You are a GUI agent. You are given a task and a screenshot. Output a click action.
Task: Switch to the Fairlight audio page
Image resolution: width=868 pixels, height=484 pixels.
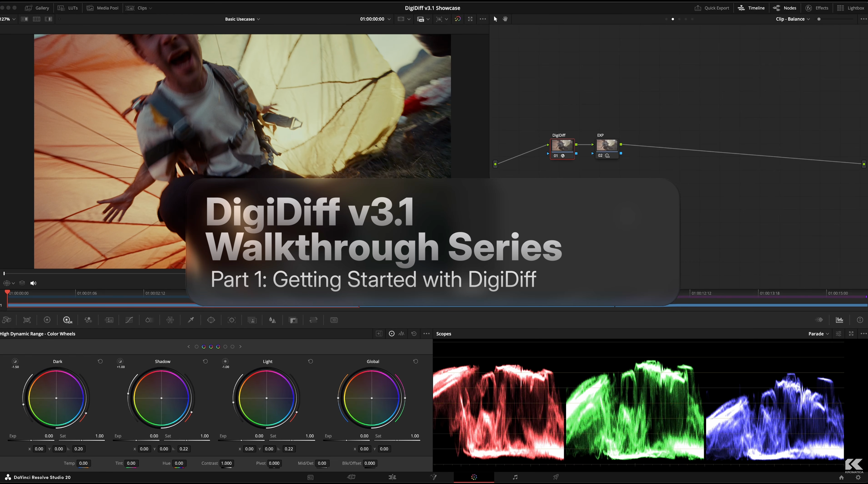[515, 477]
